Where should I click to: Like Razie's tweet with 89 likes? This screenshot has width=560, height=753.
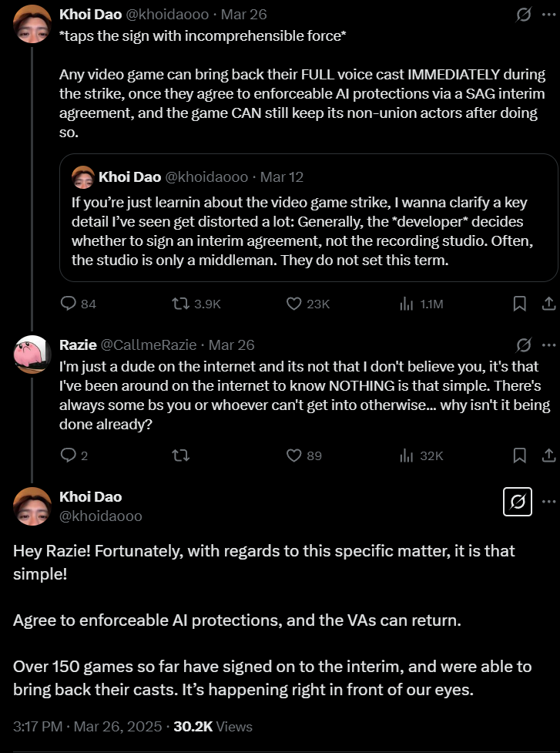pos(303,455)
